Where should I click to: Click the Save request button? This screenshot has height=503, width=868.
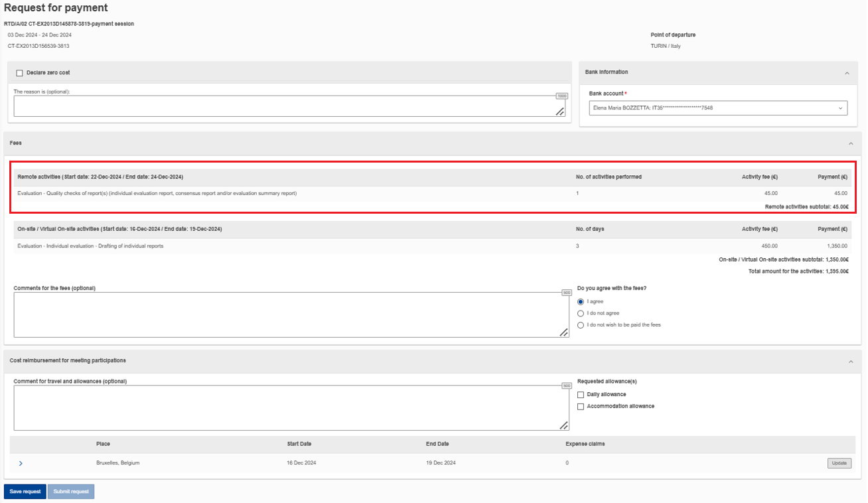25,492
